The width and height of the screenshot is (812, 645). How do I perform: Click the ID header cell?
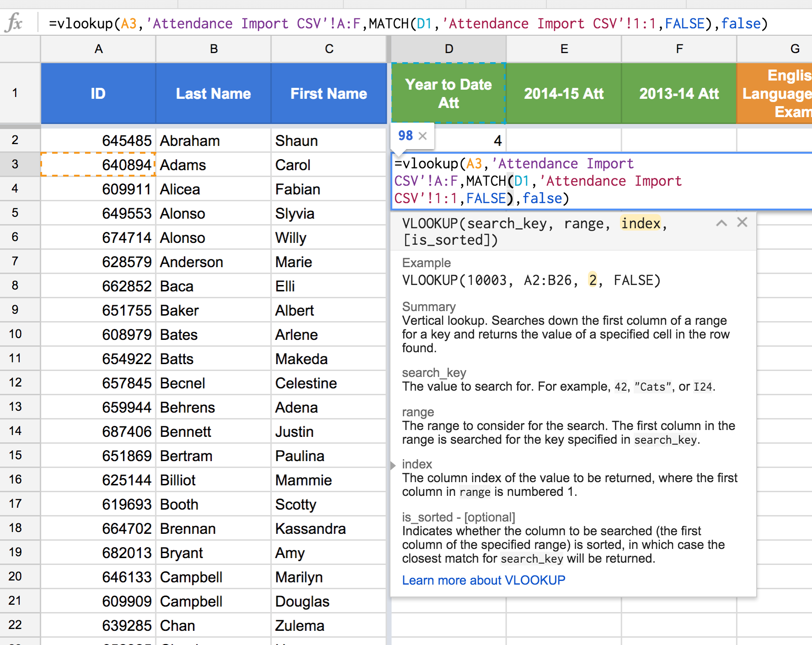[98, 93]
